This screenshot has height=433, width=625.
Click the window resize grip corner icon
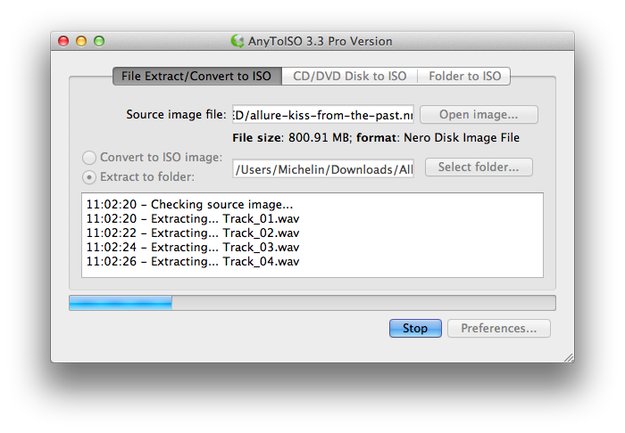click(x=569, y=357)
